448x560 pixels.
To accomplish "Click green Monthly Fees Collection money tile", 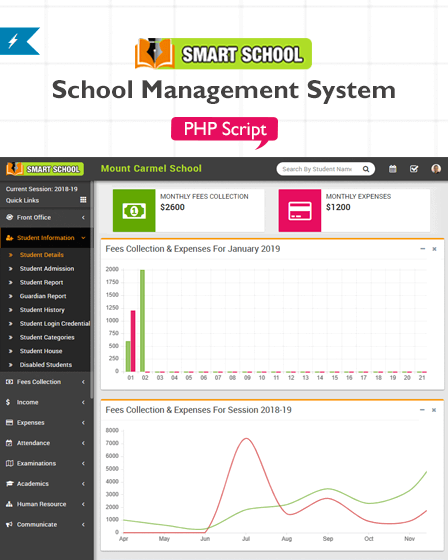I will click(x=134, y=211).
